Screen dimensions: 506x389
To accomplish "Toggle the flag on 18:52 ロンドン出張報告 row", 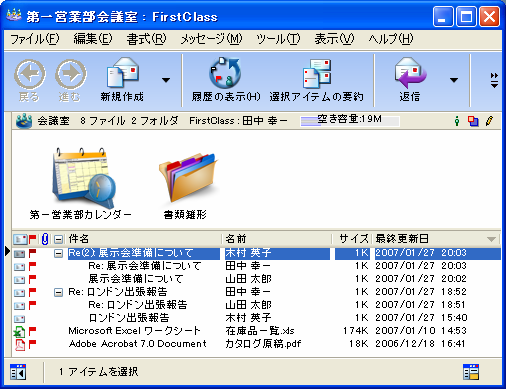I will [32, 292].
